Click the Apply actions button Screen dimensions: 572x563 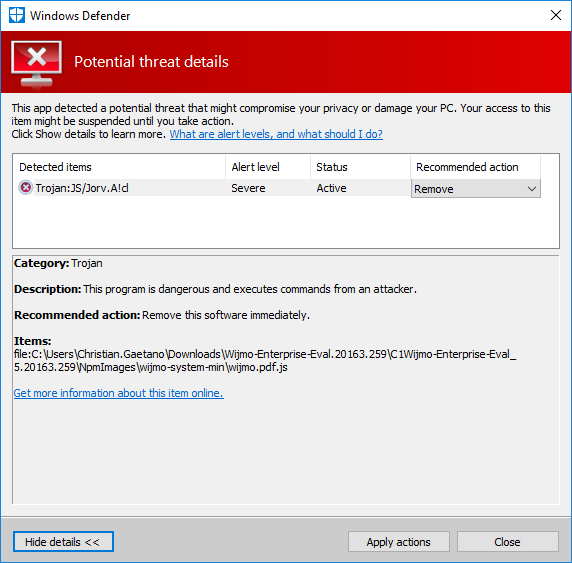(398, 541)
